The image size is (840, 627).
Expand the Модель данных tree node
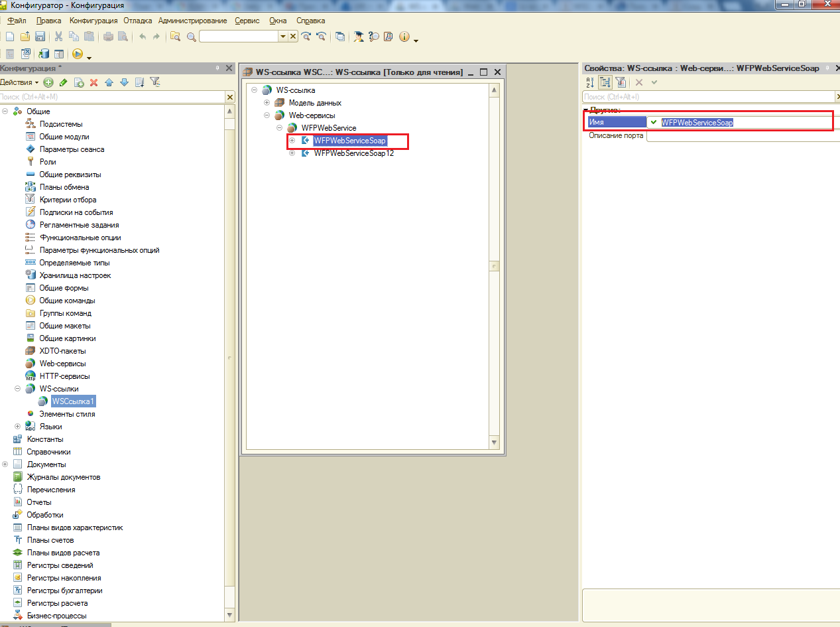tap(267, 103)
